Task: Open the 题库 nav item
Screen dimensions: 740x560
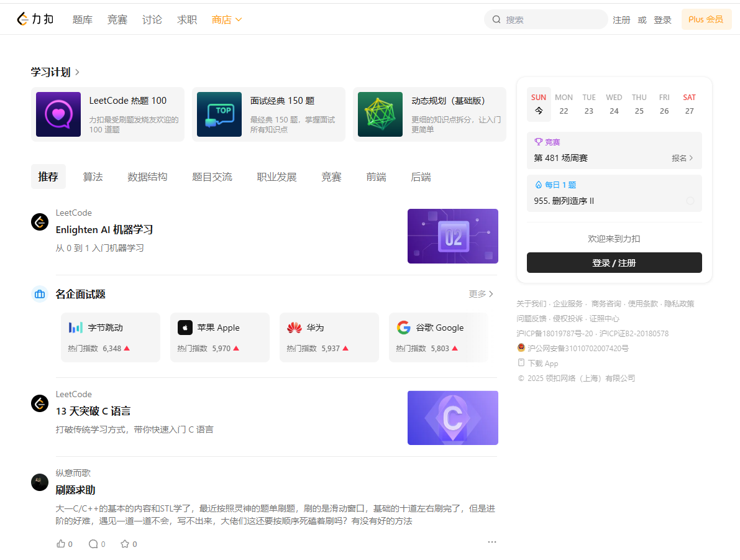Action: 83,19
